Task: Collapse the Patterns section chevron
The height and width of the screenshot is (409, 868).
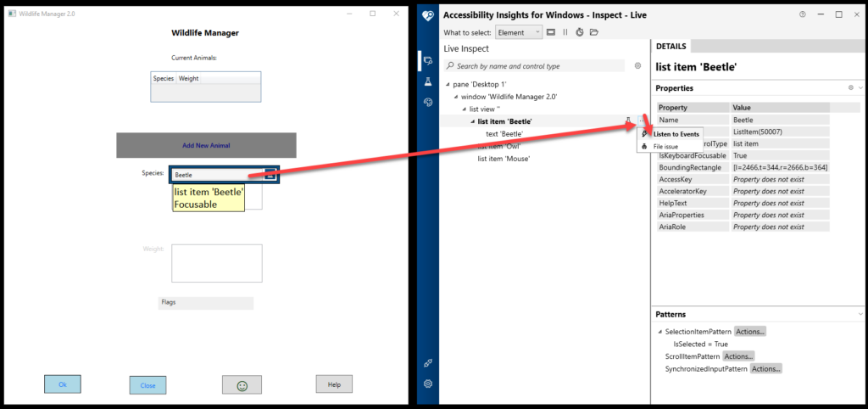Action: (860, 314)
